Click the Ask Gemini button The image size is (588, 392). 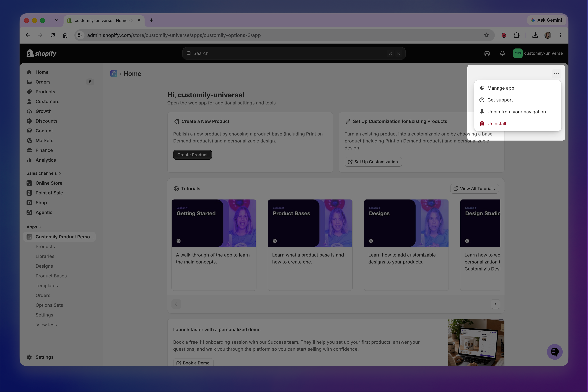point(546,20)
